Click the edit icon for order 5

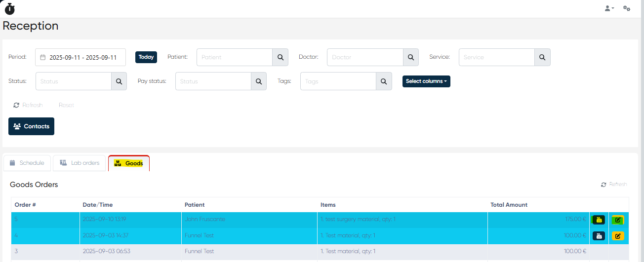click(x=617, y=220)
